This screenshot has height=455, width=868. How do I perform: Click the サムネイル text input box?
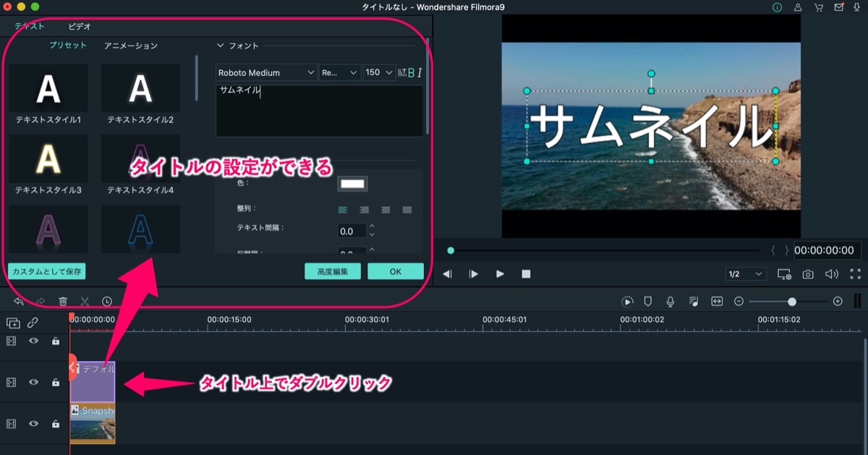(x=319, y=111)
